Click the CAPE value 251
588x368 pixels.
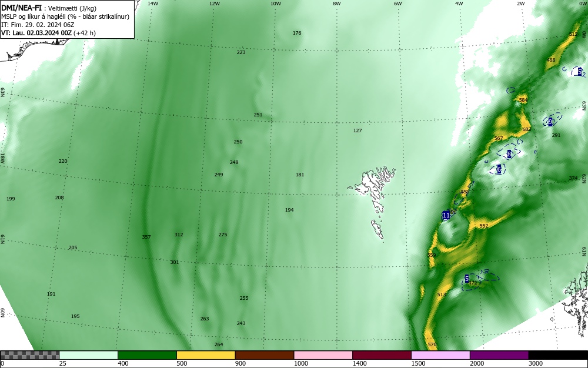258,115
